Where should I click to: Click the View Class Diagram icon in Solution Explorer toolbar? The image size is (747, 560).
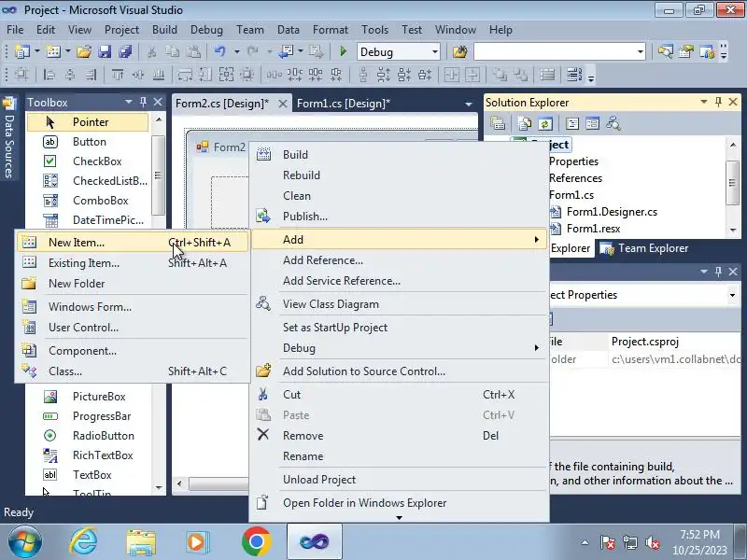(x=613, y=124)
